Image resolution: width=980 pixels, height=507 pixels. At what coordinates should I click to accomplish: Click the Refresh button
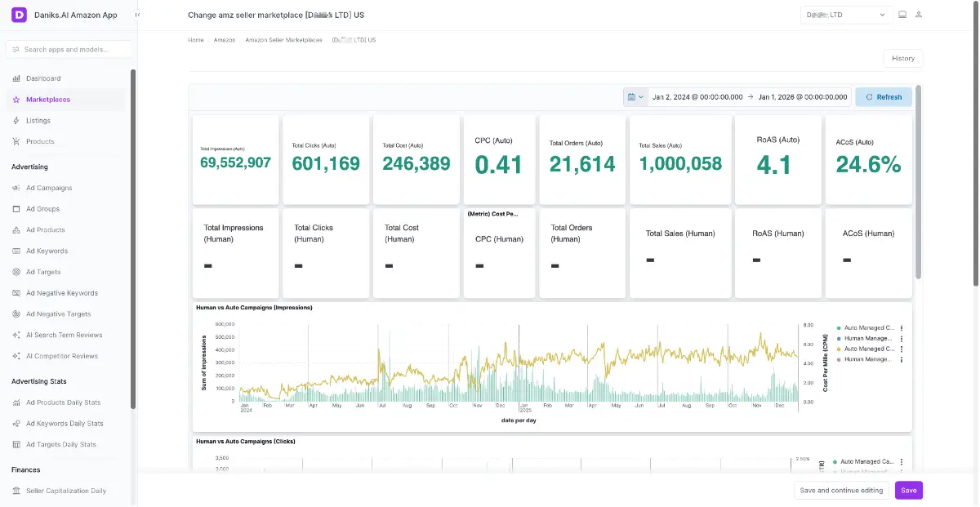[x=884, y=97]
